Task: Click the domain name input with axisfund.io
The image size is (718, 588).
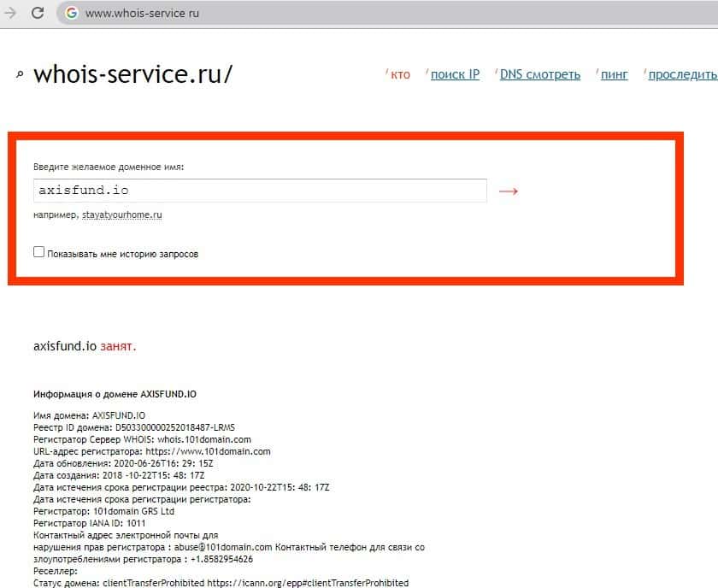Action: point(260,191)
